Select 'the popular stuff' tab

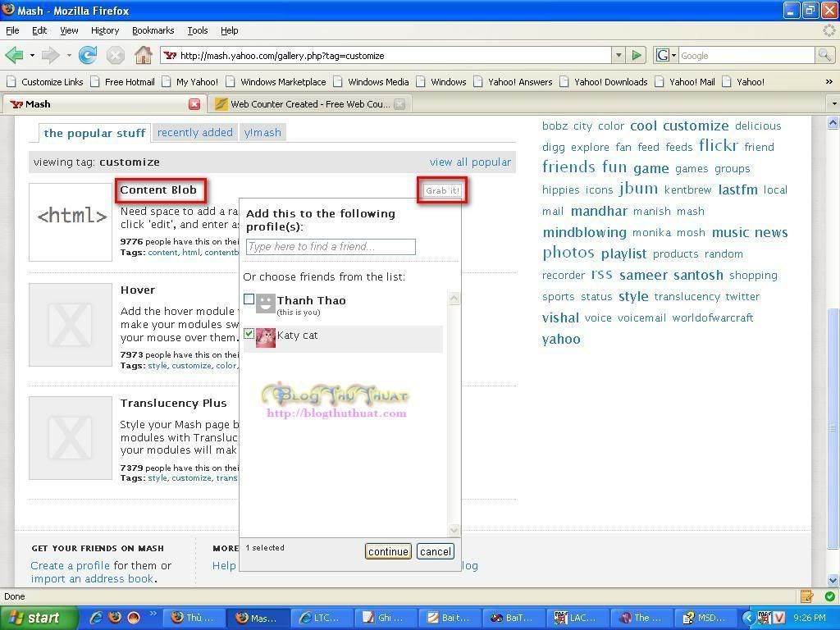95,133
